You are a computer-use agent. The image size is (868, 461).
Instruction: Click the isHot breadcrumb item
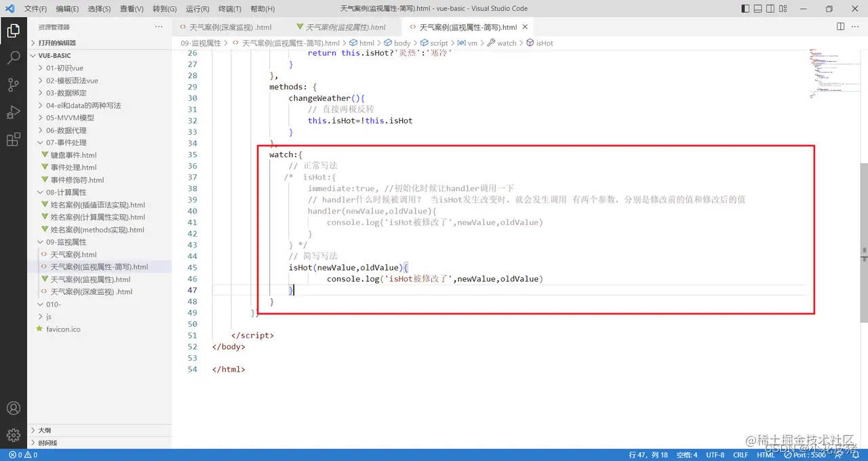click(x=540, y=43)
